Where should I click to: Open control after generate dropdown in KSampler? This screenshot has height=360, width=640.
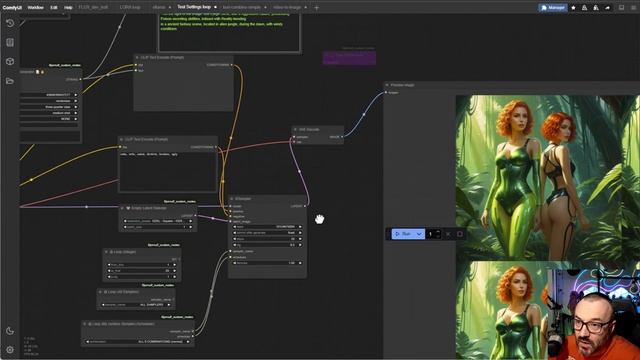(x=267, y=233)
